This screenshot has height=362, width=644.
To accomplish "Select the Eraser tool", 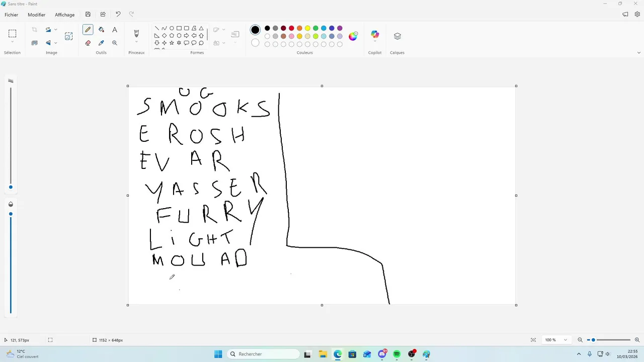I will click(88, 43).
